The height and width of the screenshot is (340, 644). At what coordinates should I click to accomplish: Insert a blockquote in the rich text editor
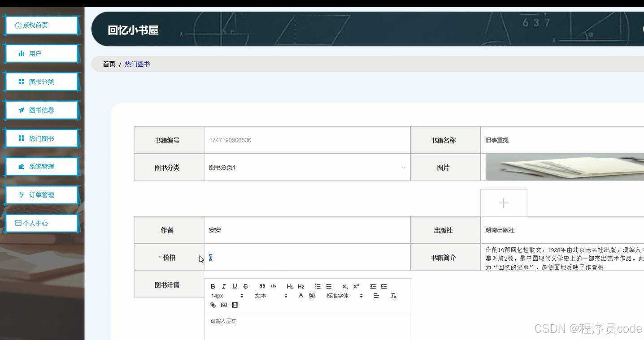(x=262, y=286)
